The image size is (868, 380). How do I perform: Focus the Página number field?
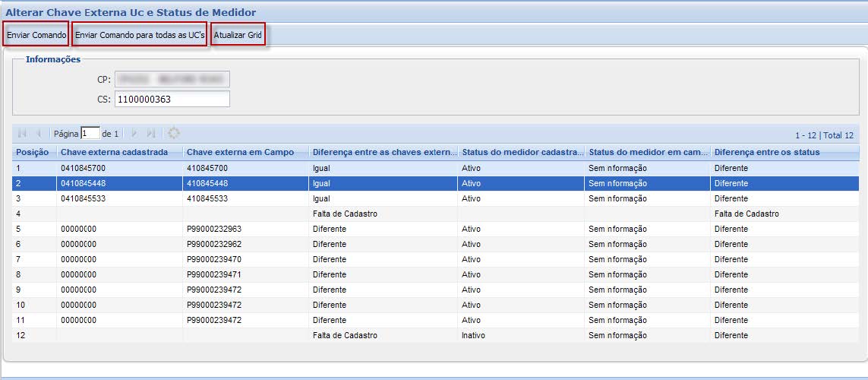[90, 133]
